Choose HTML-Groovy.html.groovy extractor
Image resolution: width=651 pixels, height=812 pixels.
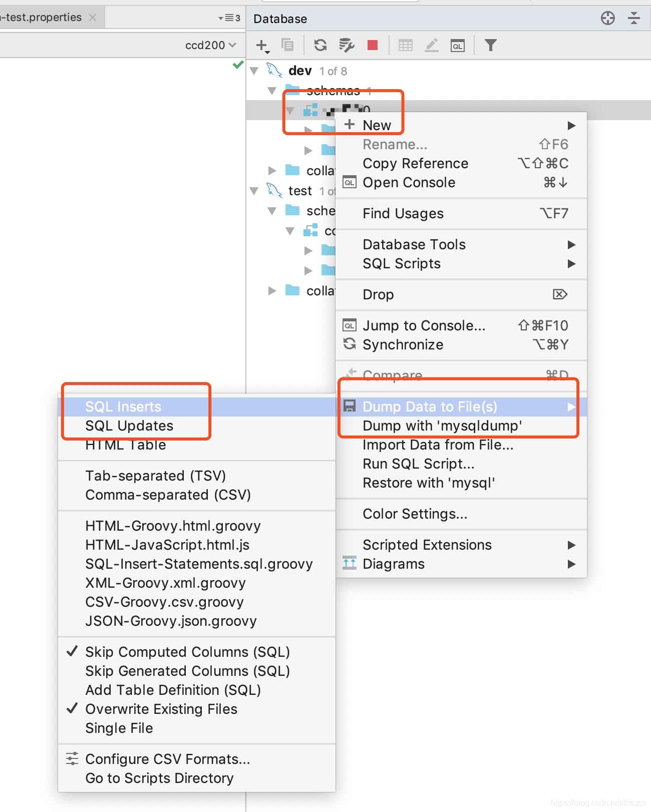click(x=197, y=526)
